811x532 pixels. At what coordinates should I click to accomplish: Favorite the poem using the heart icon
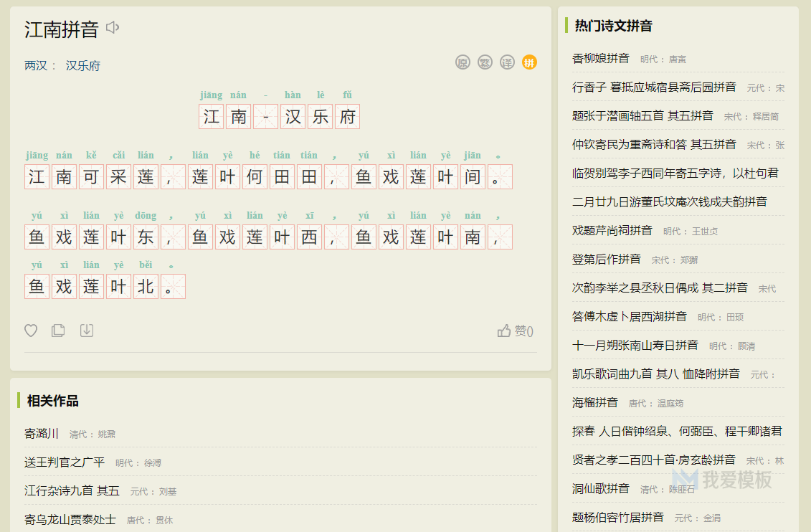point(30,331)
